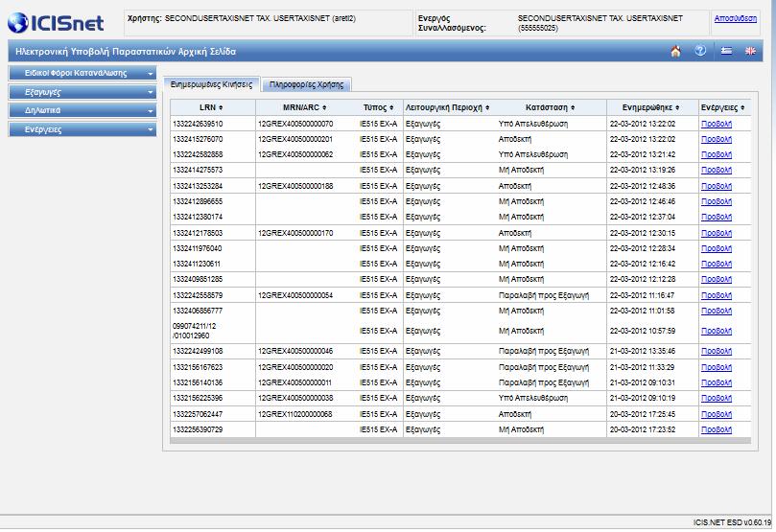Select MRN cell 12GREX400500000201
This screenshot has height=532, width=776.
click(x=295, y=139)
